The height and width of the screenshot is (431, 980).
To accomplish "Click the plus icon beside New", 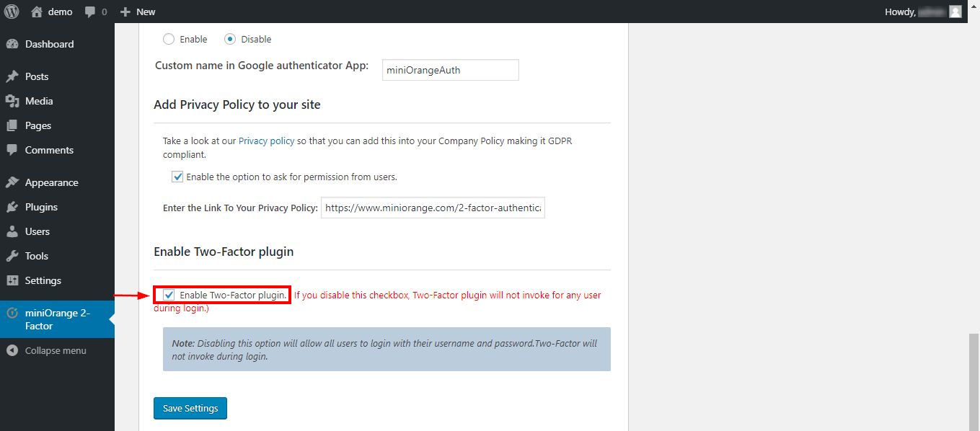I will [x=125, y=12].
